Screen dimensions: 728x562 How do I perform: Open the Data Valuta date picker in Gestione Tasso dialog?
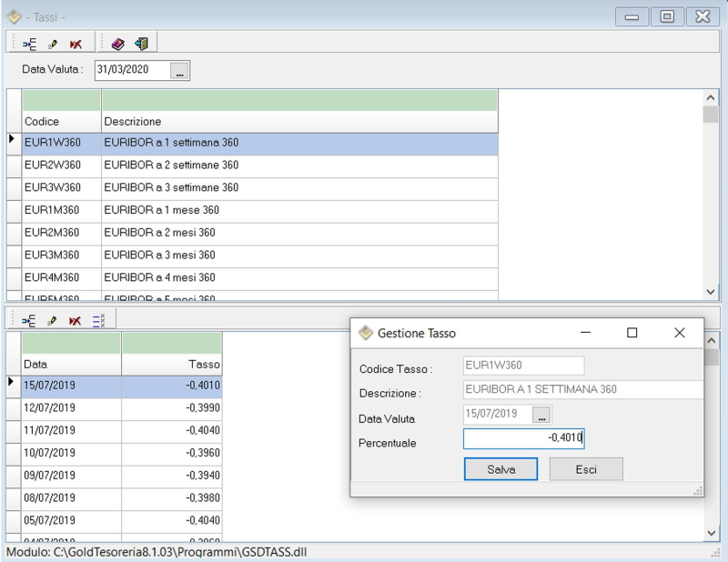pyautogui.click(x=541, y=415)
